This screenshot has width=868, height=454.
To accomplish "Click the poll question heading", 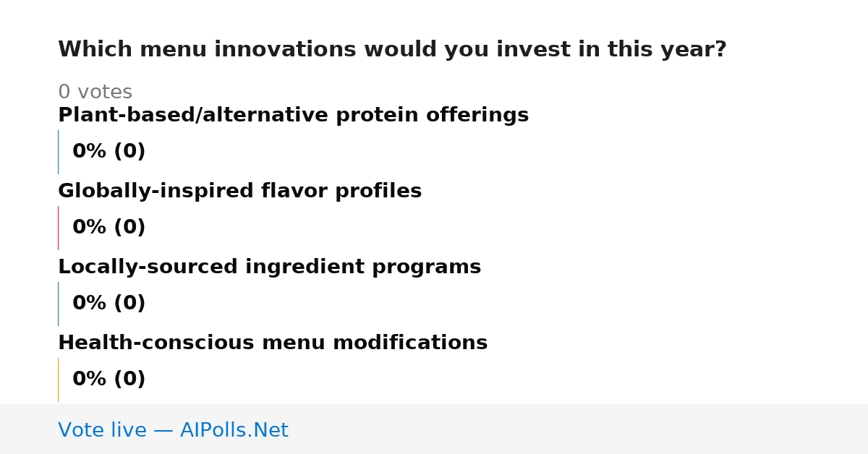I will point(392,50).
